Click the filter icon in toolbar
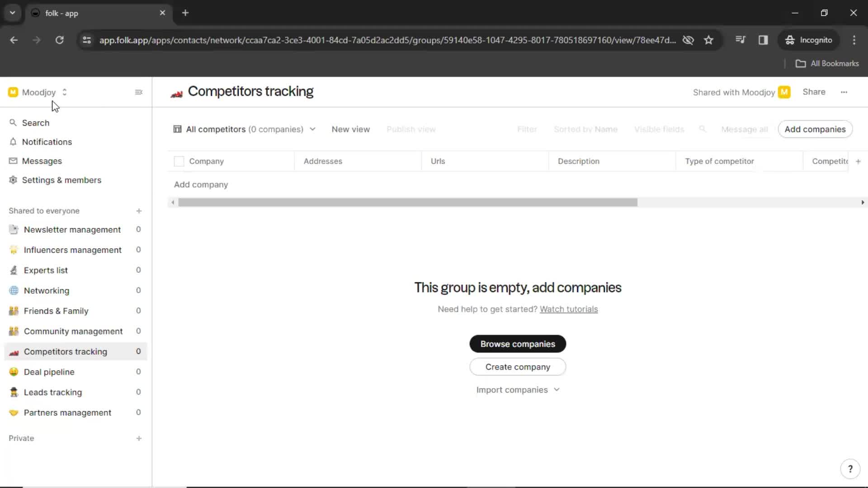868x488 pixels. coord(526,129)
